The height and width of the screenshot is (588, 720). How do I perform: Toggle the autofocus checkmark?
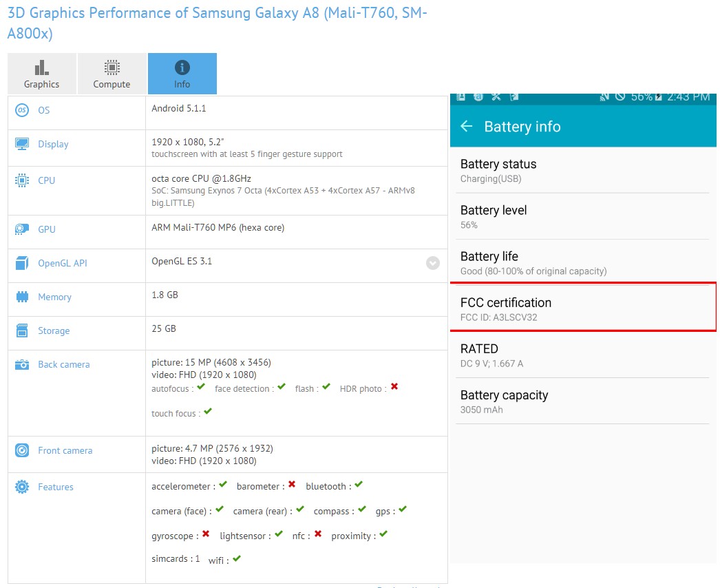202,387
